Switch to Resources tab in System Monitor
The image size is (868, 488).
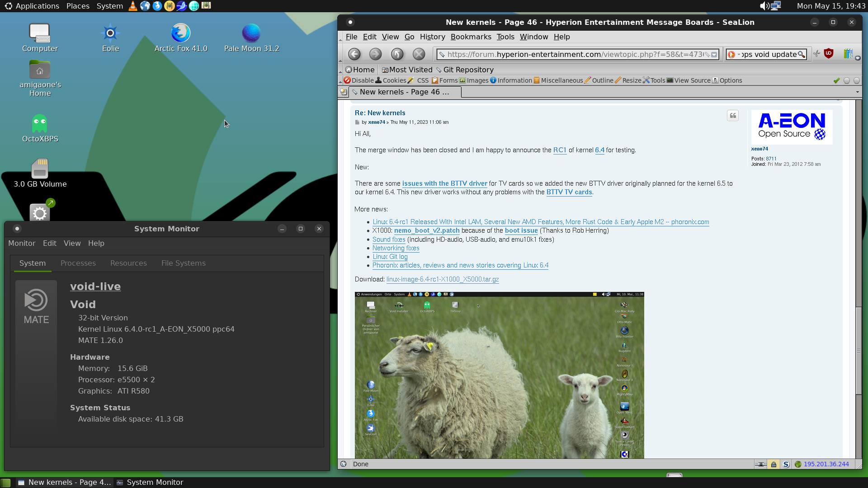coord(128,263)
